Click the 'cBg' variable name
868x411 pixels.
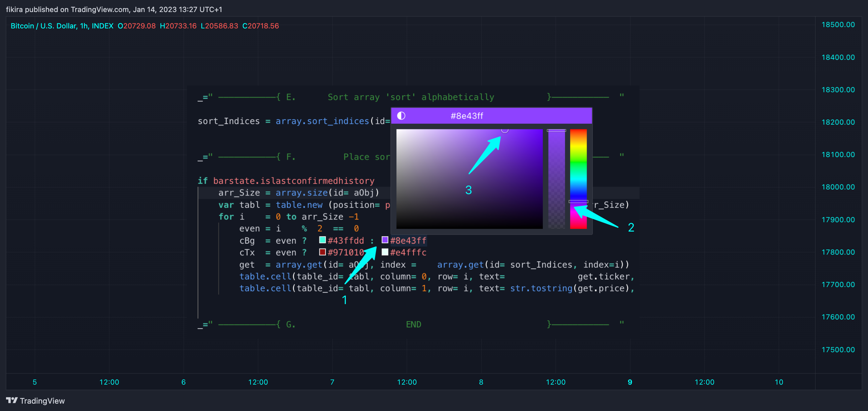(x=247, y=241)
